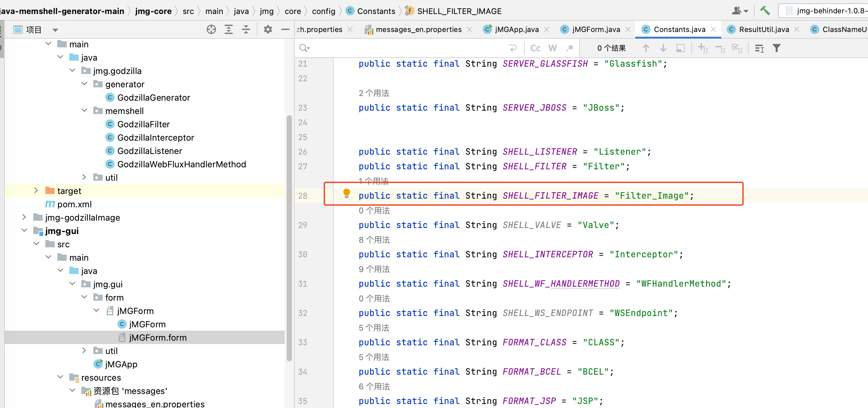The height and width of the screenshot is (408, 868).
Task: Click in the search text field
Action: click(408, 48)
